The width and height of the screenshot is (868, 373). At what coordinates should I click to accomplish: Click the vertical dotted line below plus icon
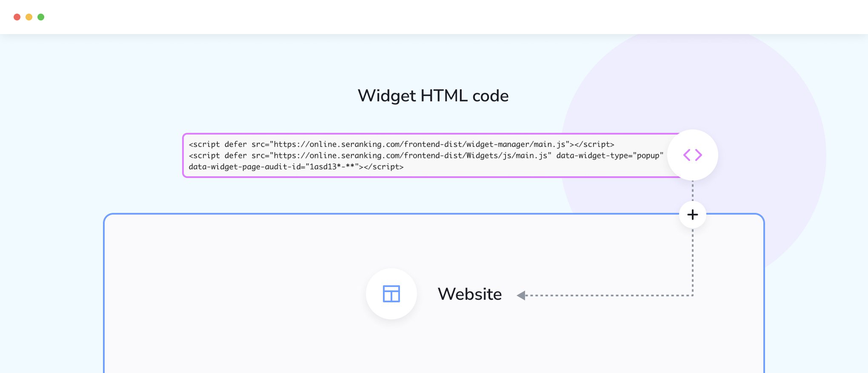coord(693,261)
